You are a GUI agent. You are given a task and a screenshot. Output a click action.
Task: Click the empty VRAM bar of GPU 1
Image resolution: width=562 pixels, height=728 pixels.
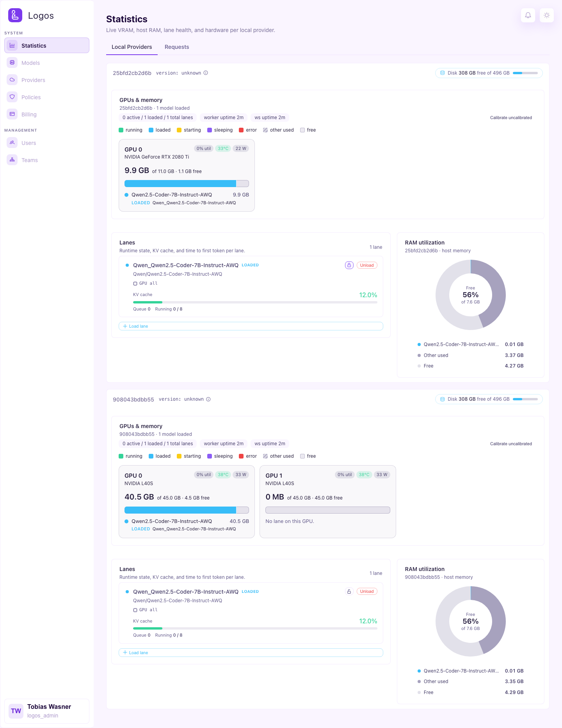click(x=328, y=510)
